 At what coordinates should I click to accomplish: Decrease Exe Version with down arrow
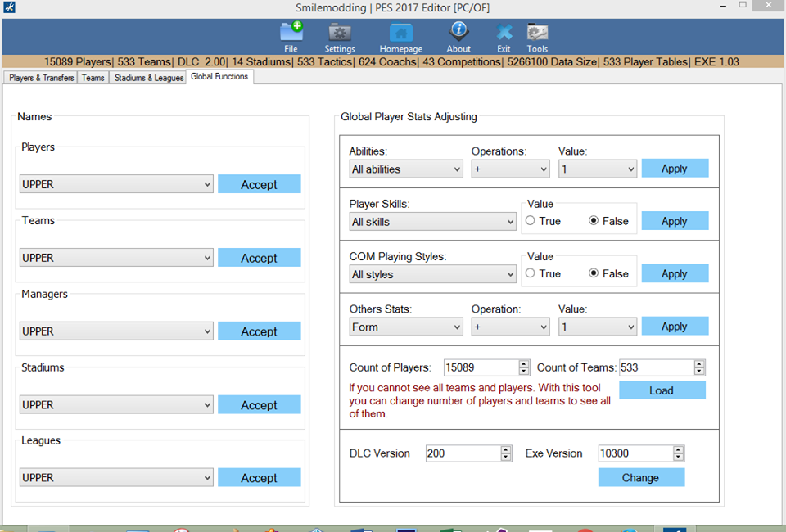tap(679, 458)
